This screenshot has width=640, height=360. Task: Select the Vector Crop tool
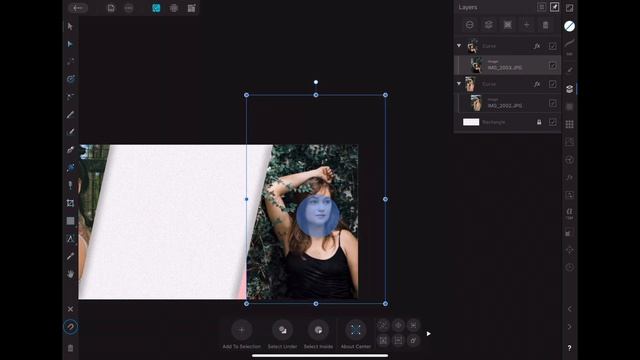pos(70,203)
